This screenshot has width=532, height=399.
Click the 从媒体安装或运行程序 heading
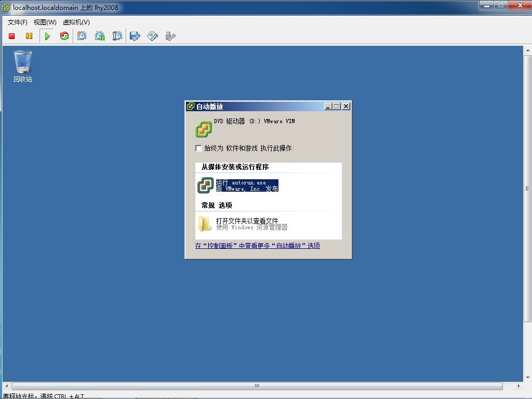(235, 167)
